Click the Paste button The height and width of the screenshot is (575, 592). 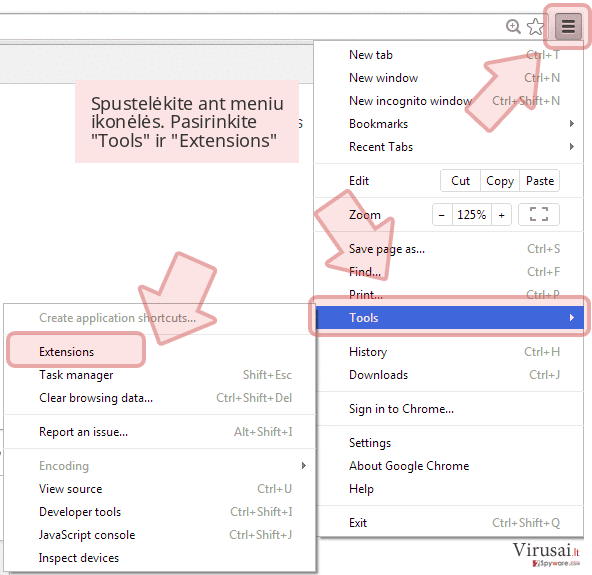tap(540, 181)
